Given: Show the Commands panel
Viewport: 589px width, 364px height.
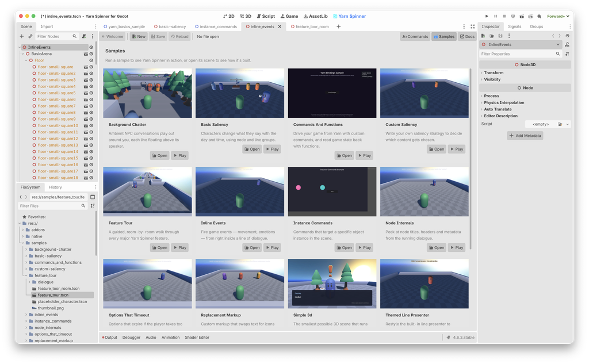Looking at the screenshot, I should click(x=415, y=36).
